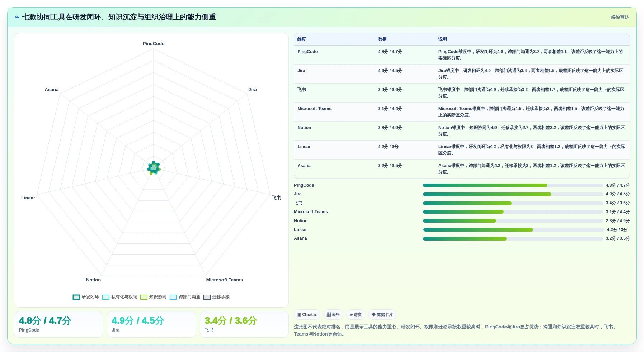Click the Asana progress bar
Image resolution: width=644 pixels, height=352 pixels.
[513, 239]
